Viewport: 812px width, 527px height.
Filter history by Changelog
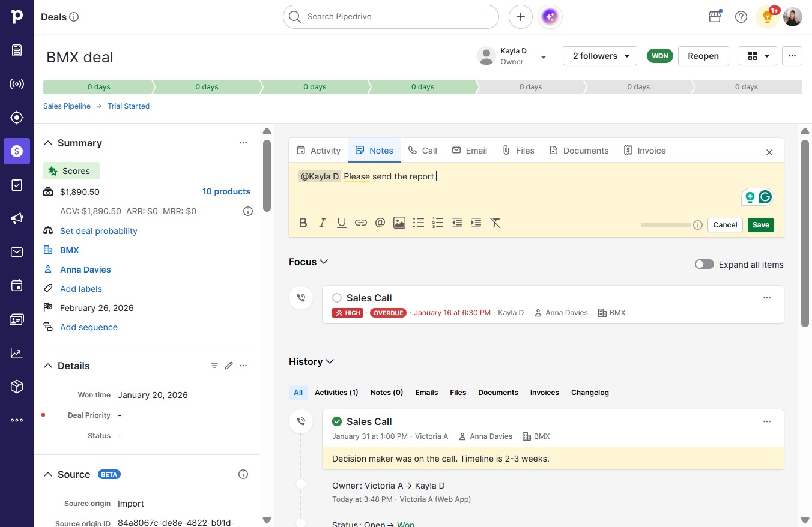590,393
